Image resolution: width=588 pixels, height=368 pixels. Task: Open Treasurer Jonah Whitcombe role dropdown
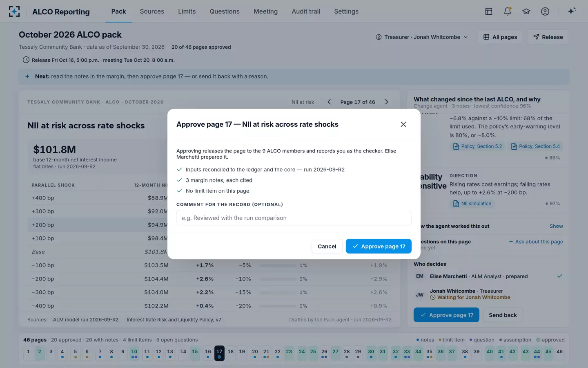click(422, 37)
